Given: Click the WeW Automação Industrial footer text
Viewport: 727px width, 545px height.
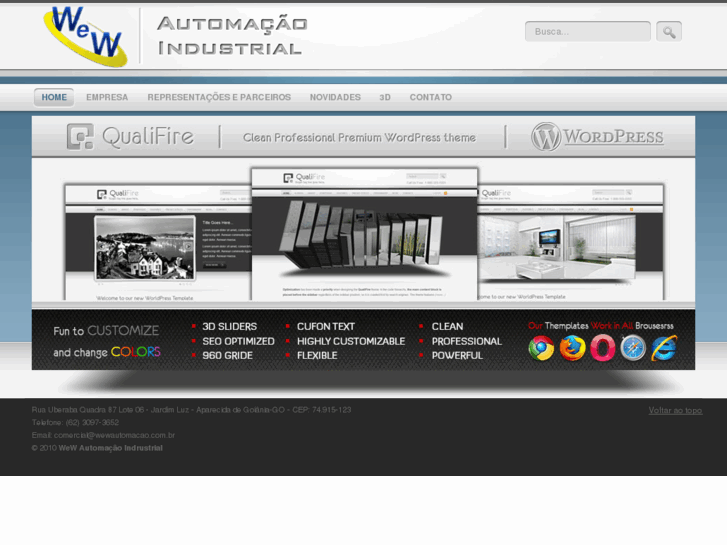Looking at the screenshot, I should coord(110,448).
